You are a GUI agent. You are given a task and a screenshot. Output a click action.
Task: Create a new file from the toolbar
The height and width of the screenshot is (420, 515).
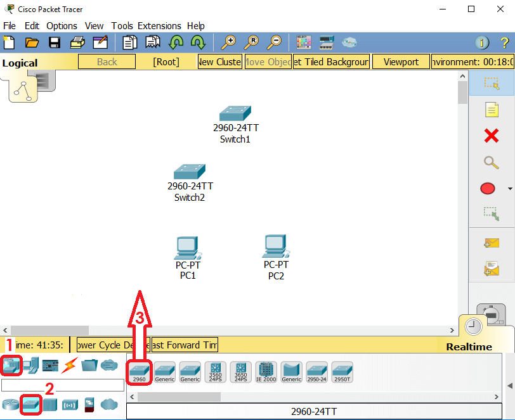point(9,42)
